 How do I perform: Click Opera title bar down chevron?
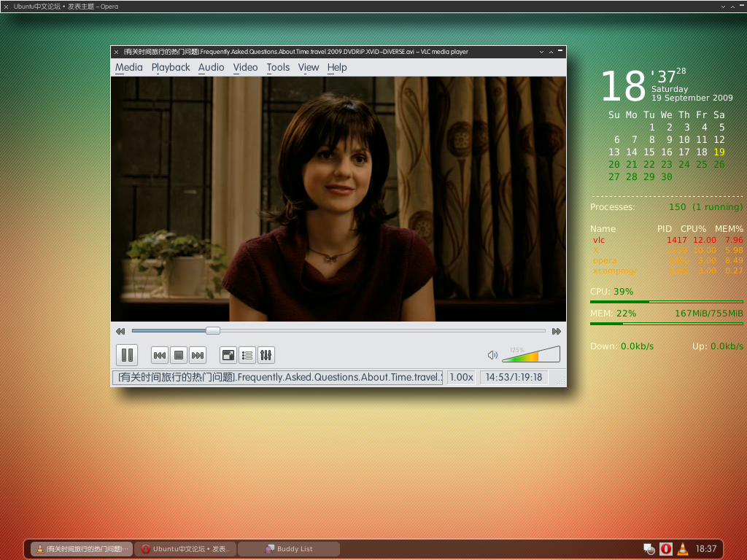723,7
